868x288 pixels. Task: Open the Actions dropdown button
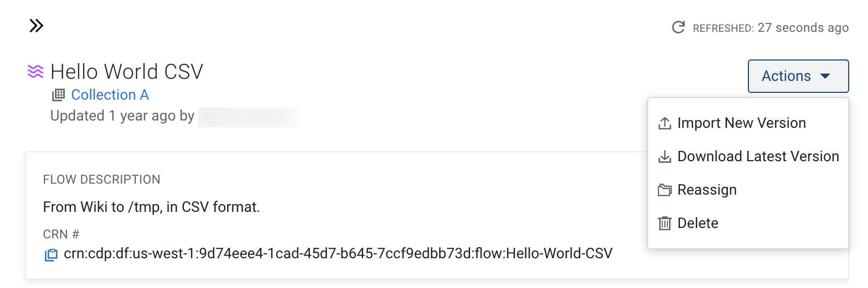point(786,76)
